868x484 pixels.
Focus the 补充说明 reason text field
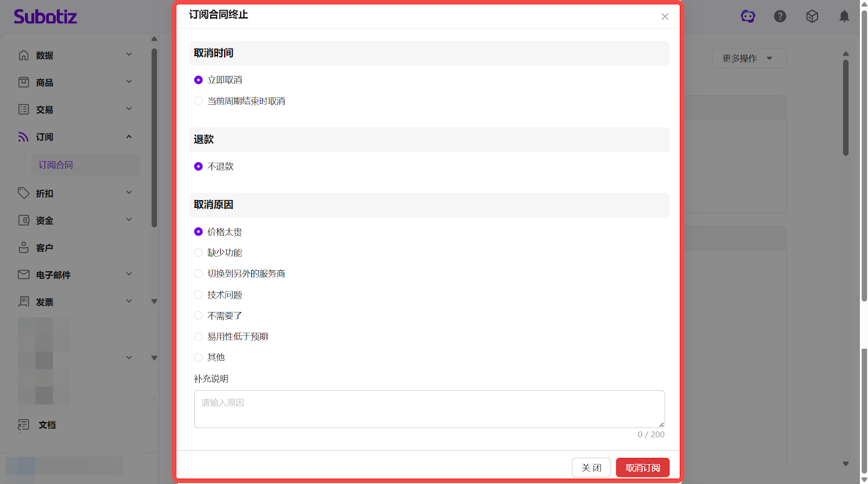tap(429, 409)
